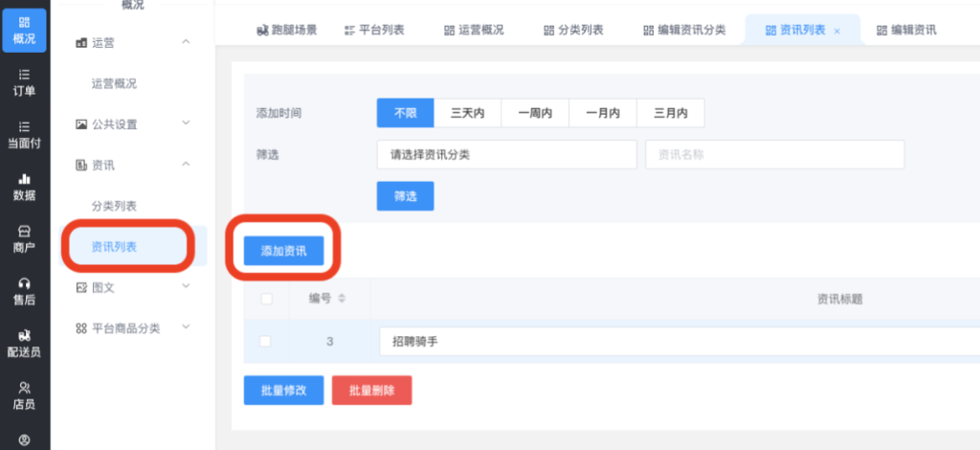Focus the 资讯名称 search input field

tap(774, 154)
